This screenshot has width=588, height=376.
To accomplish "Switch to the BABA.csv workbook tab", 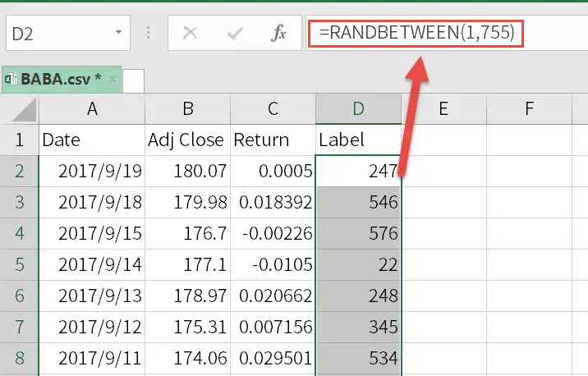I will tap(61, 79).
